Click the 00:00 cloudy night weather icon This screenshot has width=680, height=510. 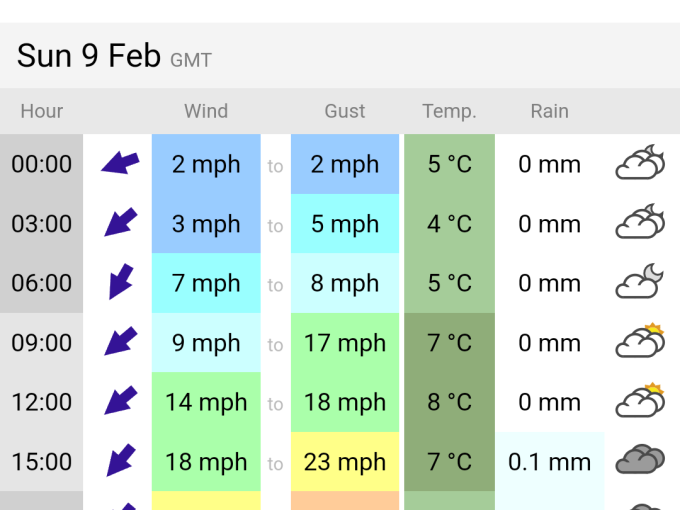[x=640, y=163]
